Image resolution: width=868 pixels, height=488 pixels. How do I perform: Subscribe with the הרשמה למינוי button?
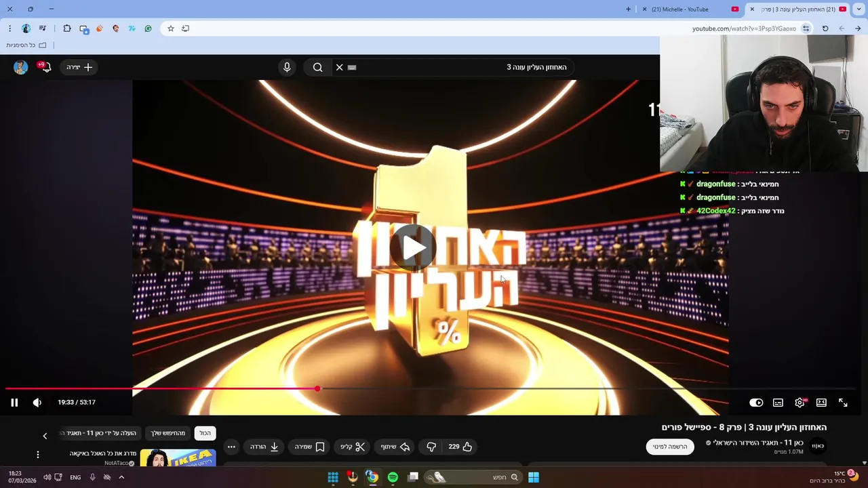pyautogui.click(x=670, y=447)
